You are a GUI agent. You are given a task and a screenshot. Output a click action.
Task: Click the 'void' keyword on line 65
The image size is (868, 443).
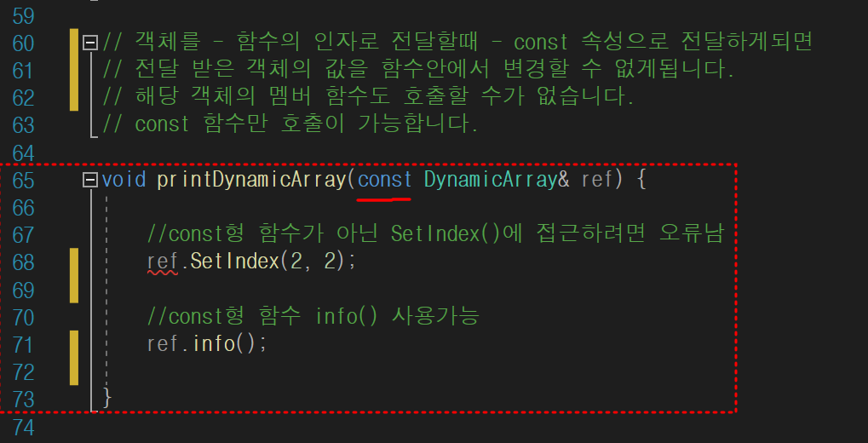[x=124, y=180]
